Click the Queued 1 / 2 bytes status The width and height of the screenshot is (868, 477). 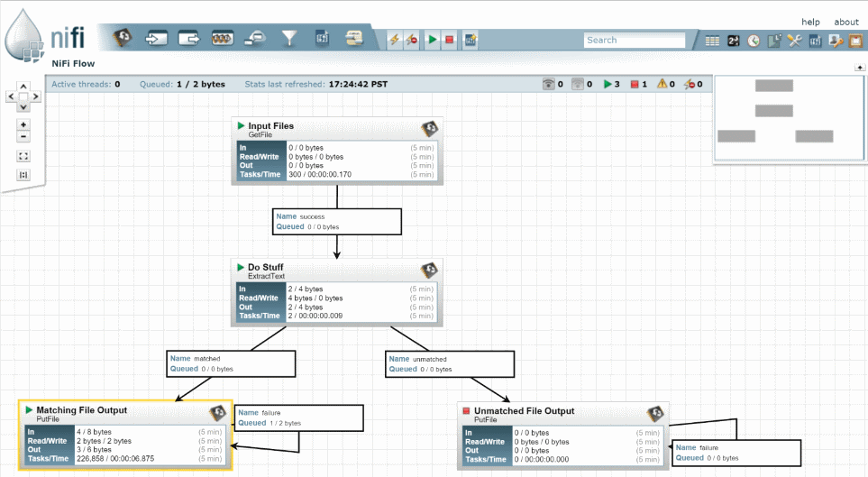coord(182,84)
